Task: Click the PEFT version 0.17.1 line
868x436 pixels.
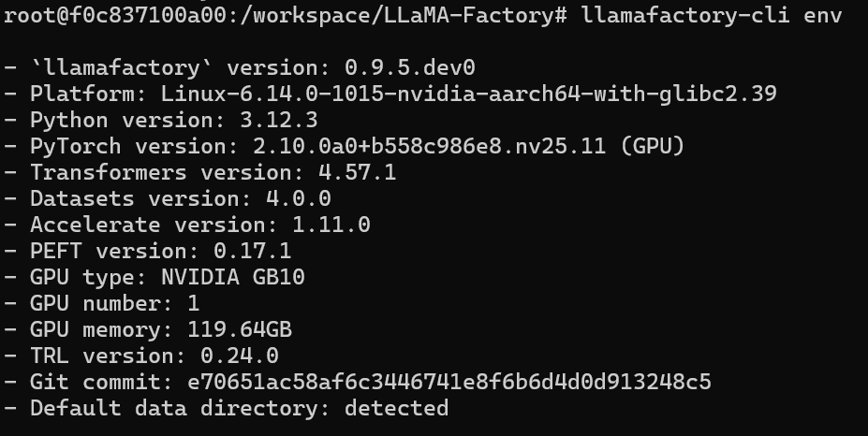Action: tap(160, 252)
